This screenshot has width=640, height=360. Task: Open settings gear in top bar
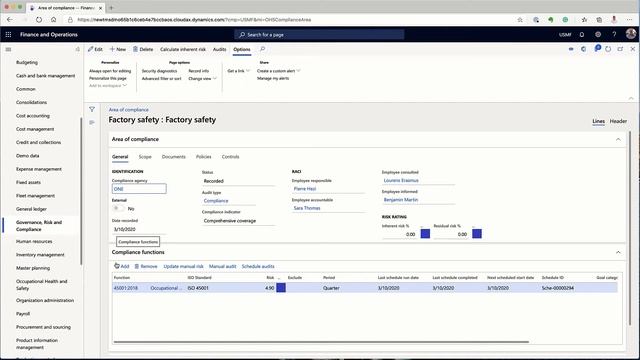coord(598,35)
